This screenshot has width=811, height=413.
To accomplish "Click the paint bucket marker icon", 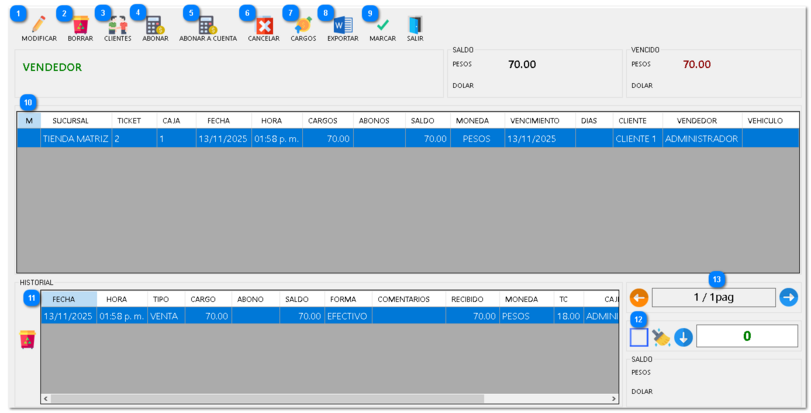I will point(661,337).
